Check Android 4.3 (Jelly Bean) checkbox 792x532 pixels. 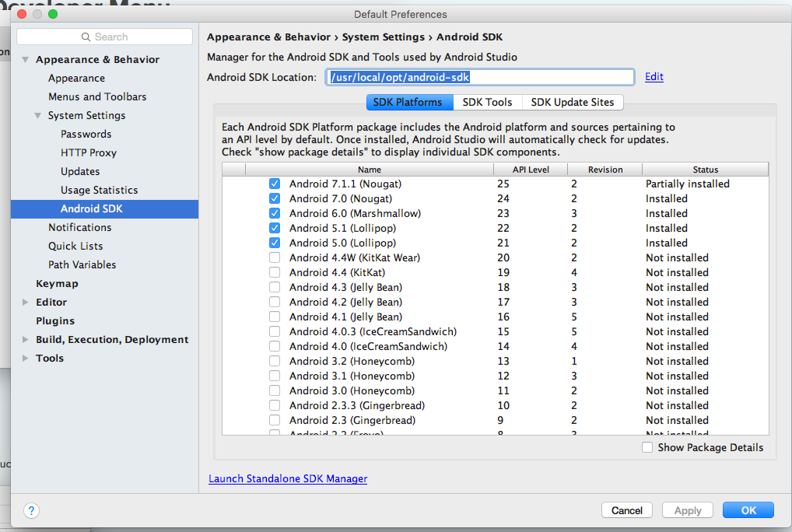coord(275,287)
